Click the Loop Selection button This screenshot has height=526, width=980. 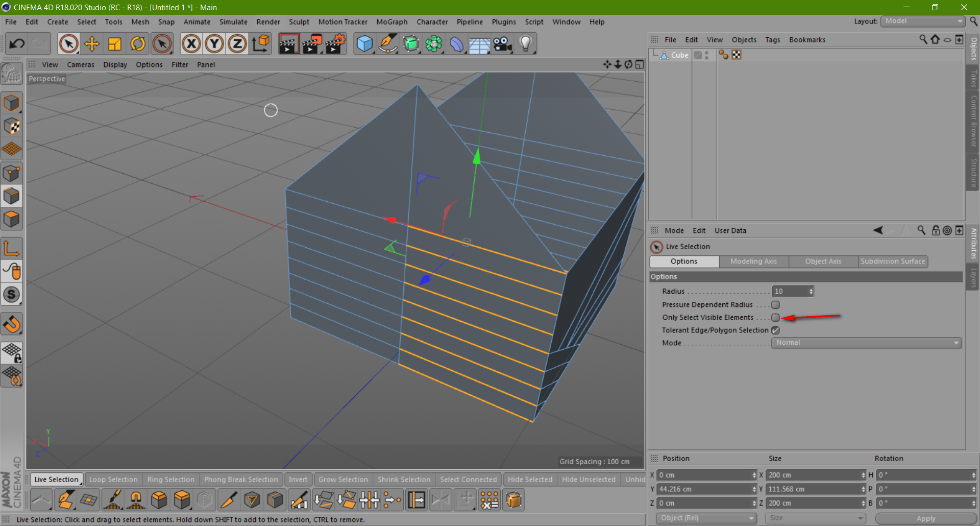pos(113,480)
